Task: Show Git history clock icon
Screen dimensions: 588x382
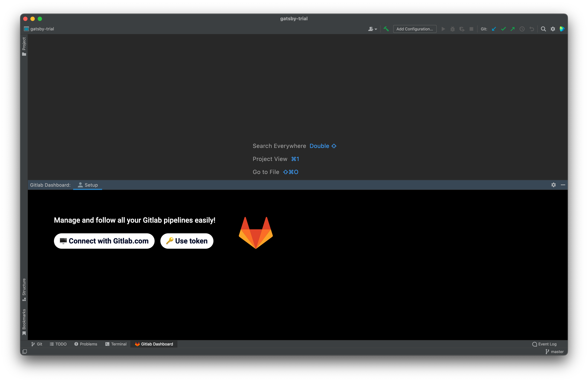Action: [522, 29]
